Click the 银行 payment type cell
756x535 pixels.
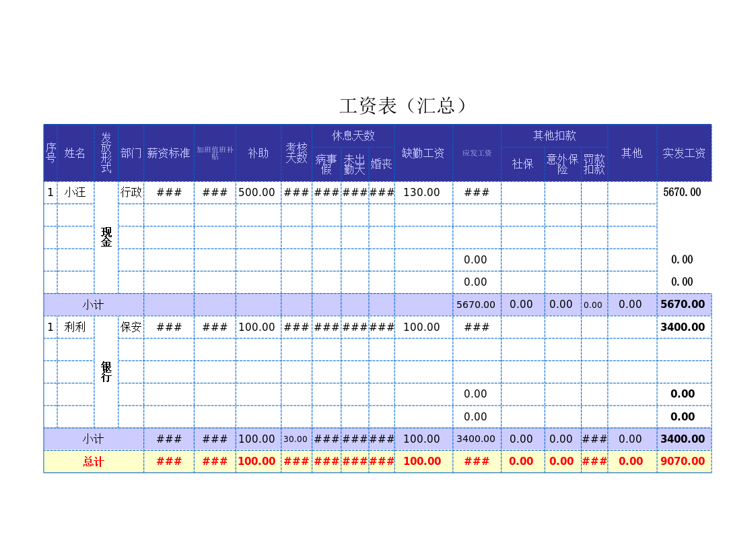pyautogui.click(x=106, y=371)
